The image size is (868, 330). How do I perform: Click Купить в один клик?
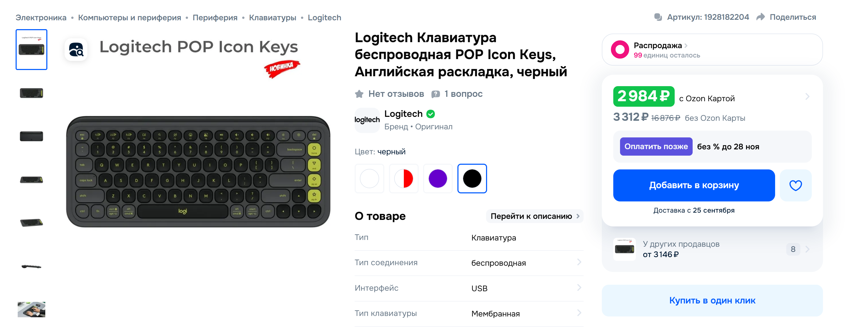tap(712, 301)
